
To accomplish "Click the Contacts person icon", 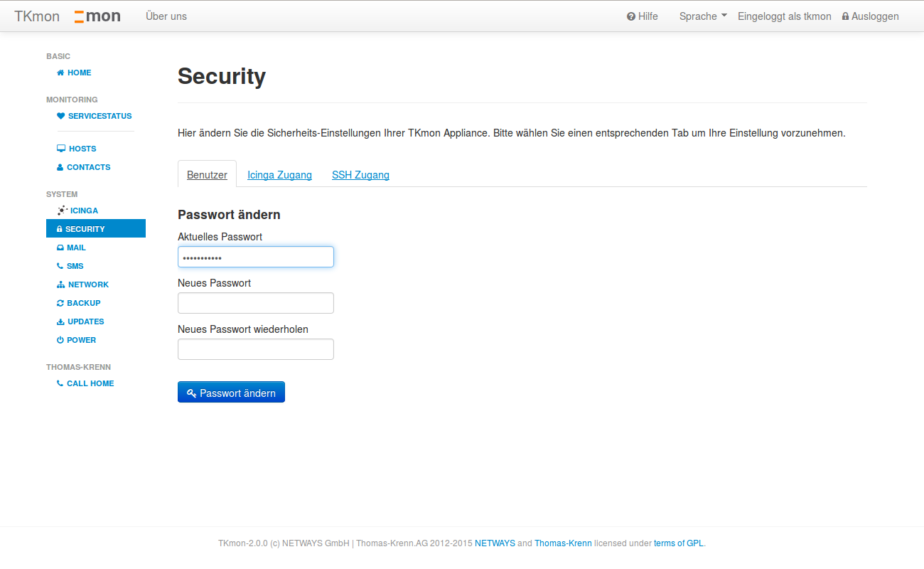I will point(60,167).
